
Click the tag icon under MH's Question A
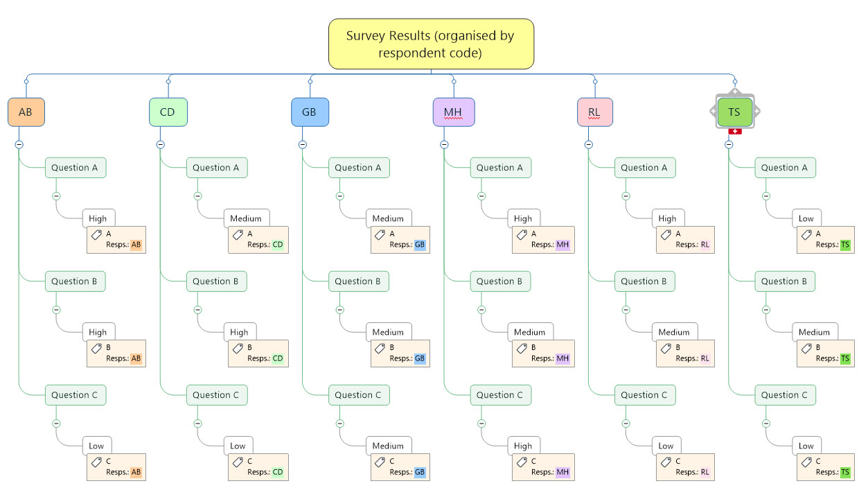point(522,235)
